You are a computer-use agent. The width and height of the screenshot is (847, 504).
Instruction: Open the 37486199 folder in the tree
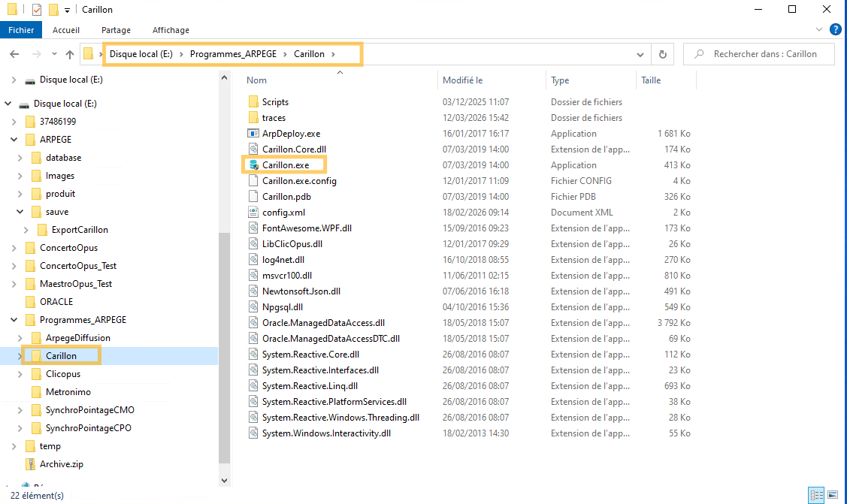coord(57,122)
